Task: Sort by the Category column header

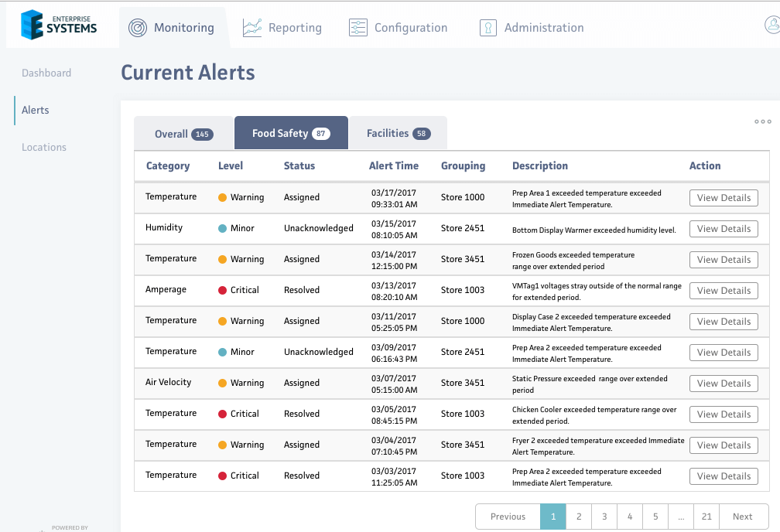Action: [168, 166]
